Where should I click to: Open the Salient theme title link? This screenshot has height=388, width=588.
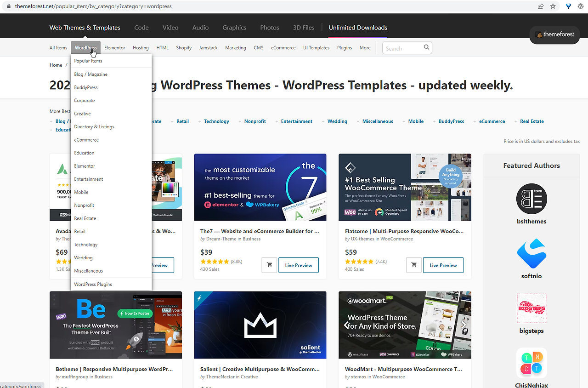[x=260, y=369]
